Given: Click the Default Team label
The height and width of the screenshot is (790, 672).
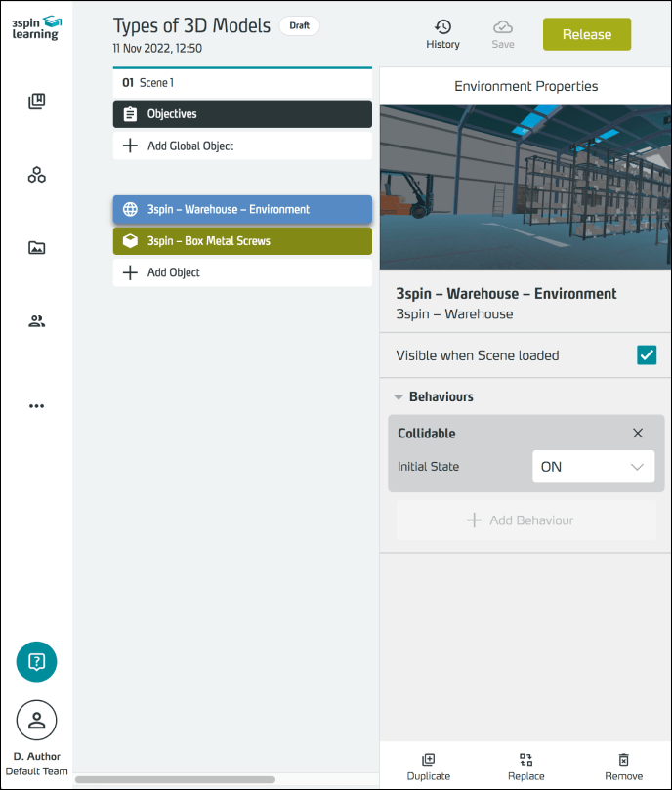Looking at the screenshot, I should tap(36, 771).
